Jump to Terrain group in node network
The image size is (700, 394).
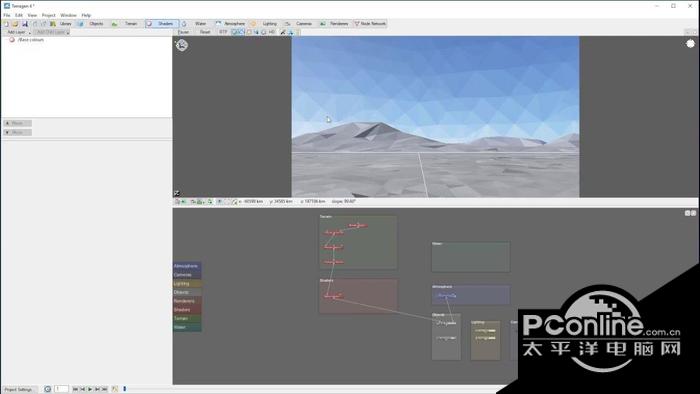coord(187,319)
